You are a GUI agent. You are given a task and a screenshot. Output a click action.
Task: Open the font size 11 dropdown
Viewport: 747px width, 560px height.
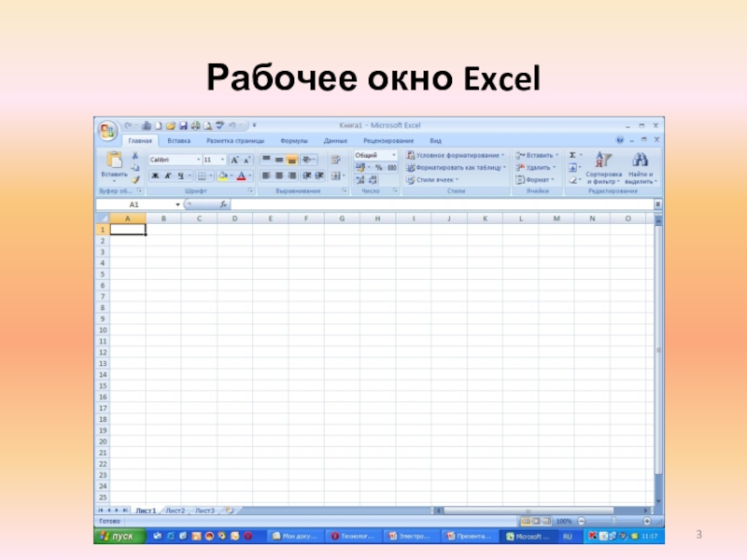[x=222, y=160]
